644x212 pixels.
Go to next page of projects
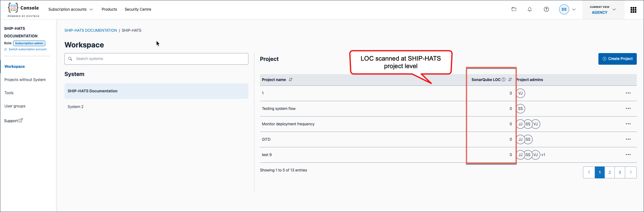631,172
